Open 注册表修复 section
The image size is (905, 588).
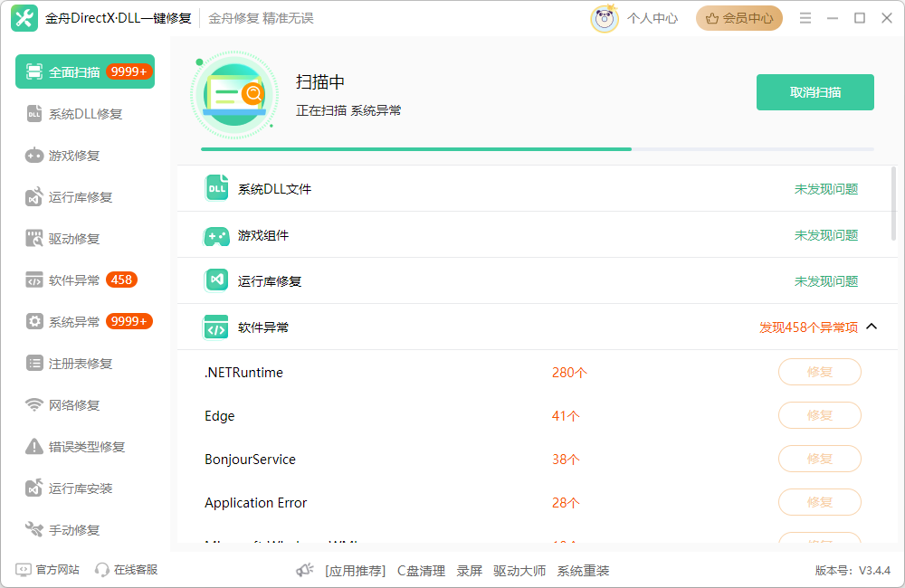85,363
